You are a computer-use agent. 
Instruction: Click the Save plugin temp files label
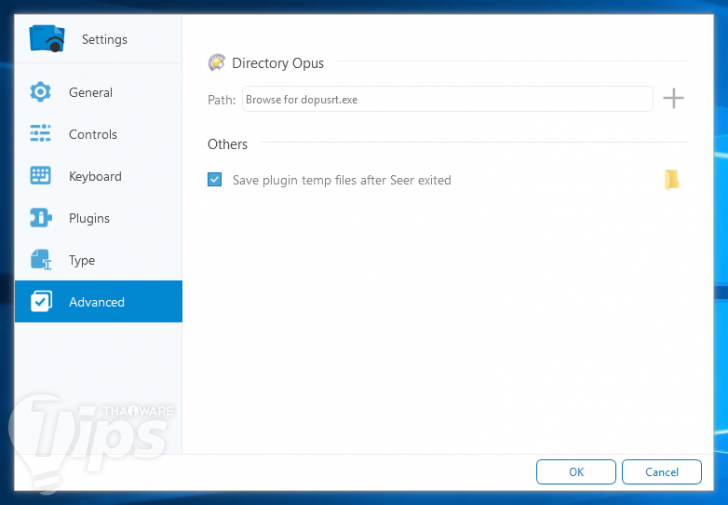click(342, 180)
